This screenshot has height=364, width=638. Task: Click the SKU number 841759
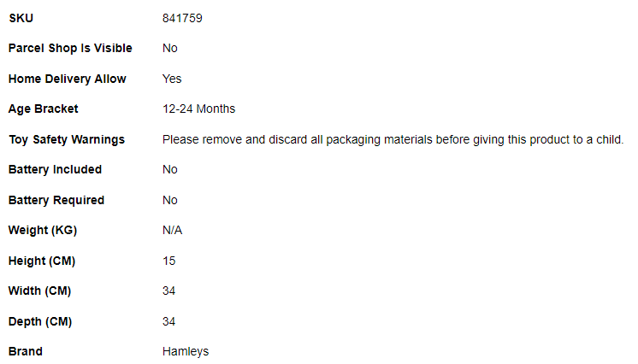182,18
